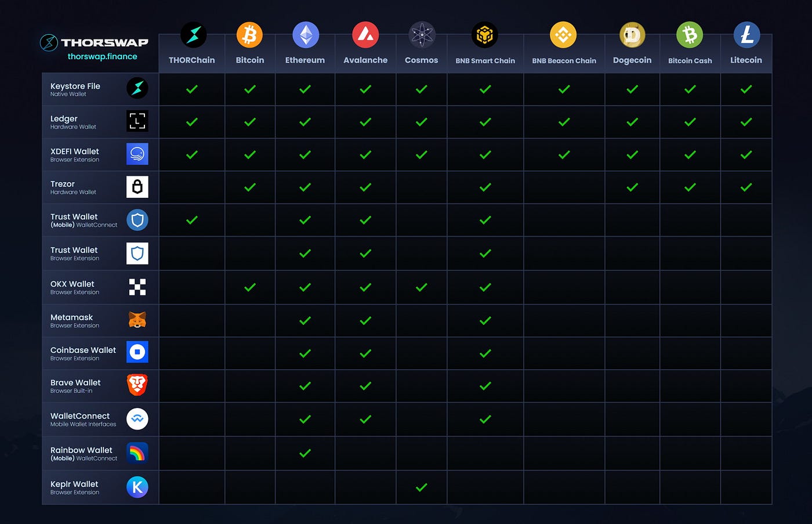
Task: Click the Keplr Wallet icon
Action: 137,487
